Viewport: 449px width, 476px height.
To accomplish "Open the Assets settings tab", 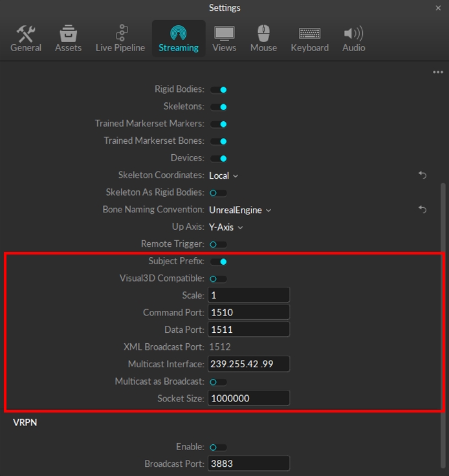I will click(68, 39).
